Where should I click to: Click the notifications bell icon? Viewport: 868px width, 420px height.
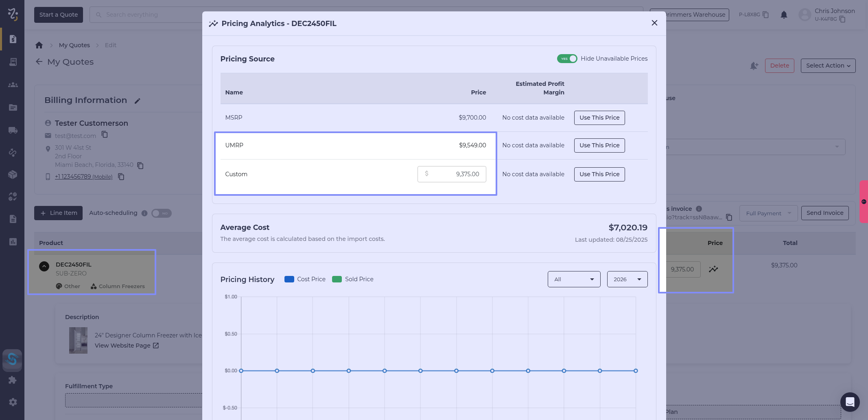coord(784,15)
